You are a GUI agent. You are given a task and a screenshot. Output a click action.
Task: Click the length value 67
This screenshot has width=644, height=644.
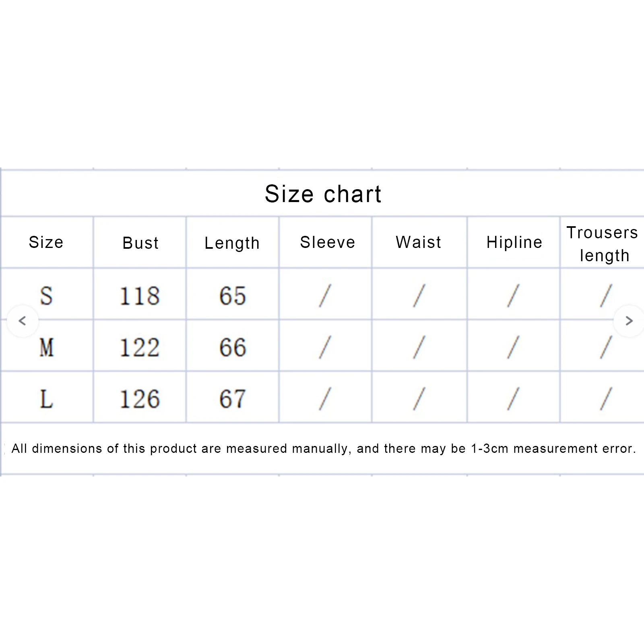(x=233, y=399)
